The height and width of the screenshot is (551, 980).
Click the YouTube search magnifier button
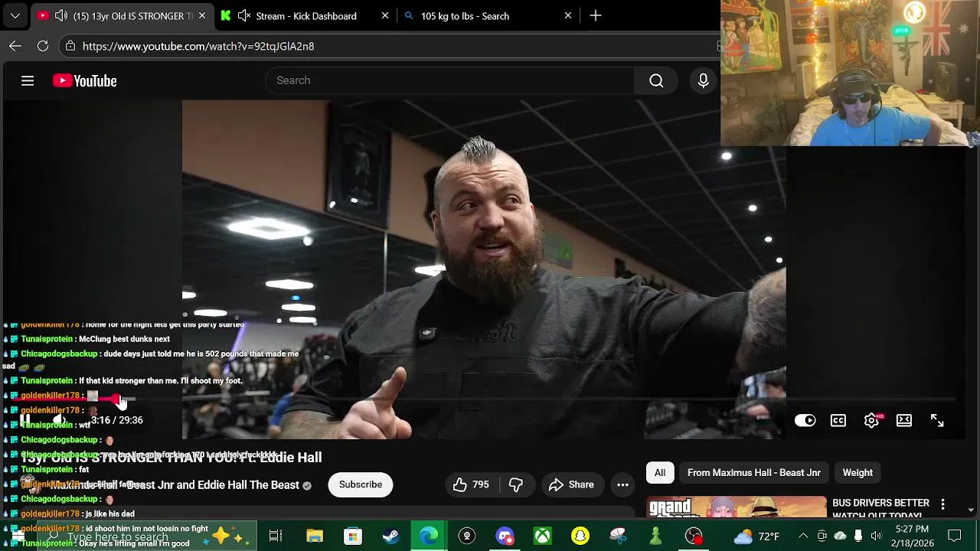656,80
